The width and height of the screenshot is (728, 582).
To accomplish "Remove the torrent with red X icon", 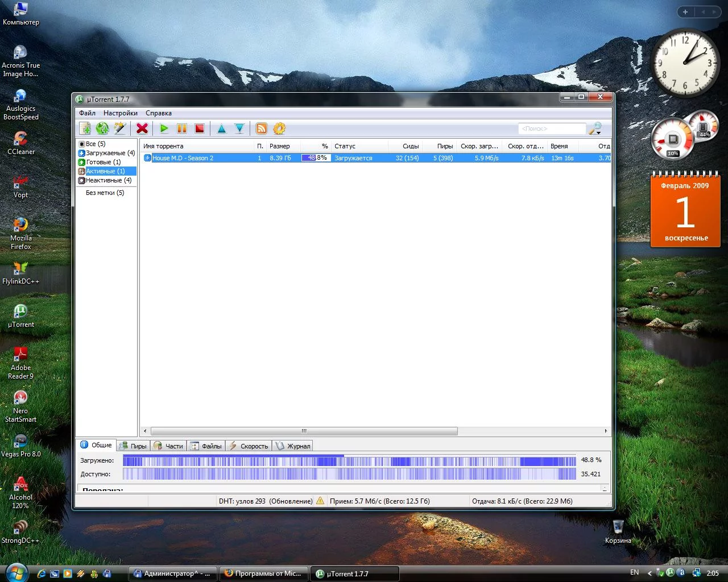I will tap(142, 128).
